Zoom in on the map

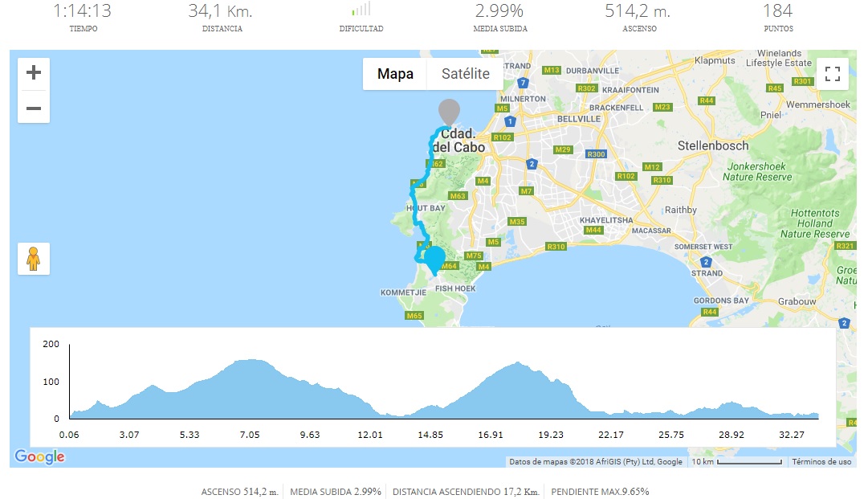[x=34, y=73]
